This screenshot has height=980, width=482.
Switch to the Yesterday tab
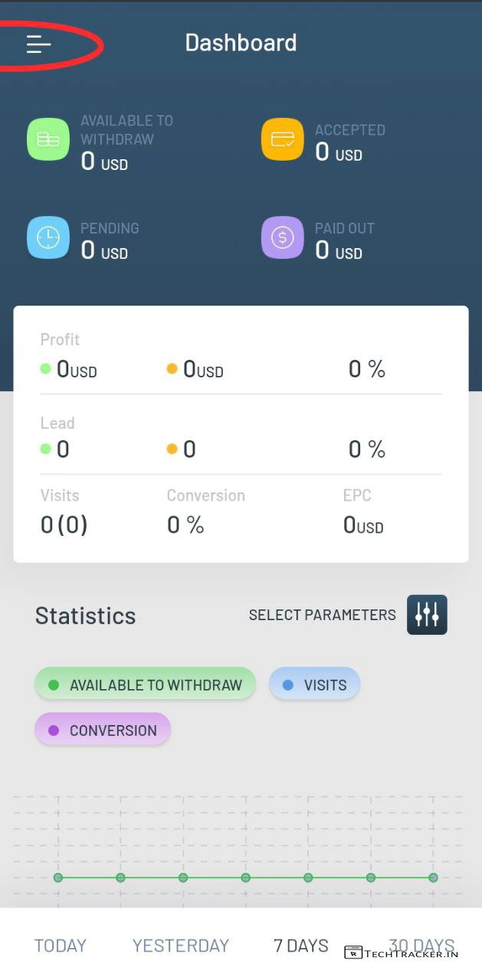pos(181,946)
